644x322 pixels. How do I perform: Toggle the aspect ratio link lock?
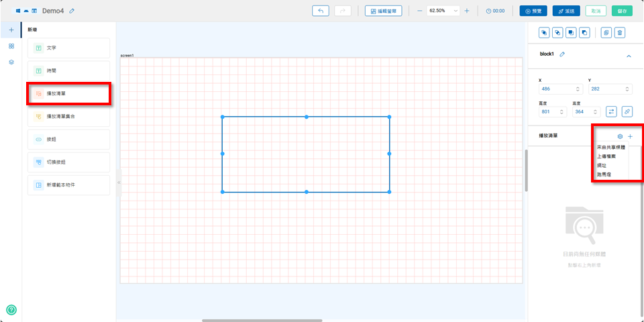(x=627, y=111)
